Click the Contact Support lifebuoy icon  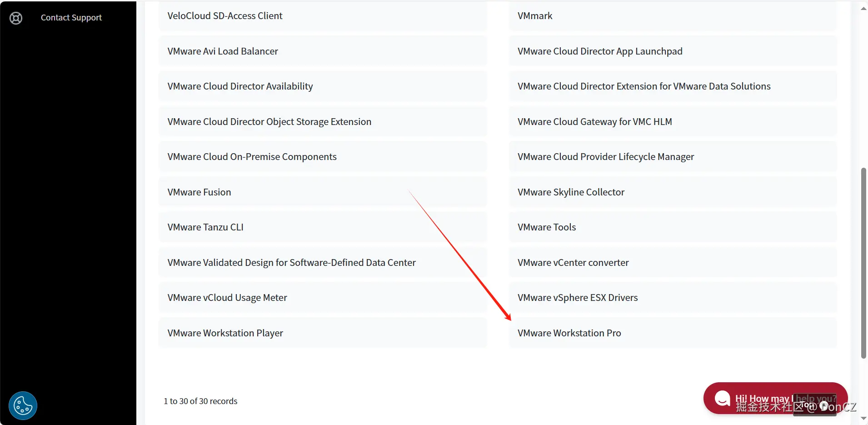(16, 18)
